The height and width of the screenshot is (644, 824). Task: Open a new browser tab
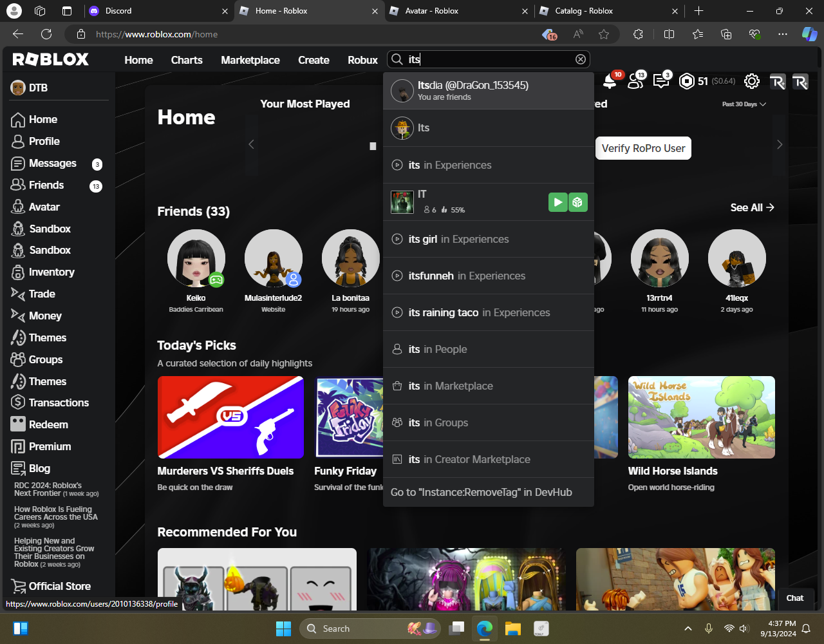(x=698, y=11)
